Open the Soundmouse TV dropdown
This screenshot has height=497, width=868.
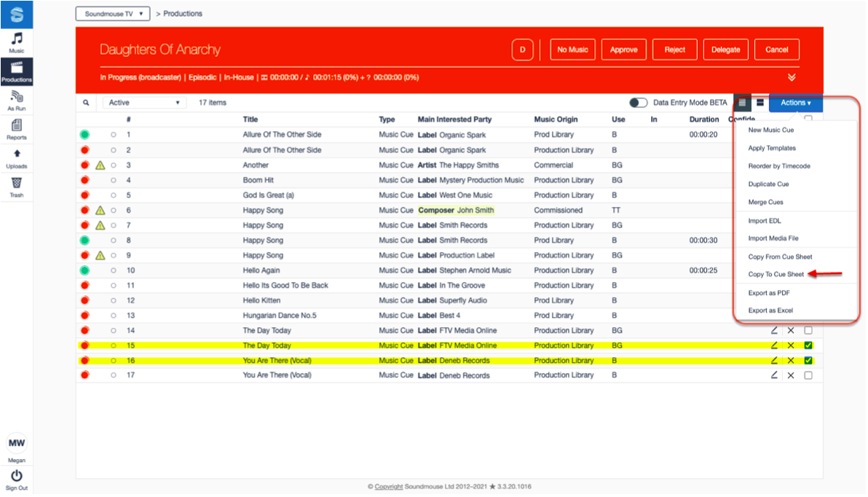click(113, 14)
